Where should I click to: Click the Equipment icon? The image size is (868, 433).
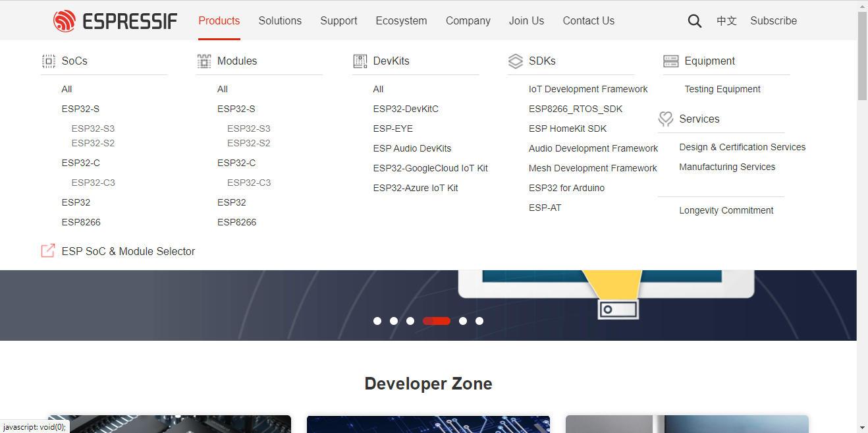point(671,61)
